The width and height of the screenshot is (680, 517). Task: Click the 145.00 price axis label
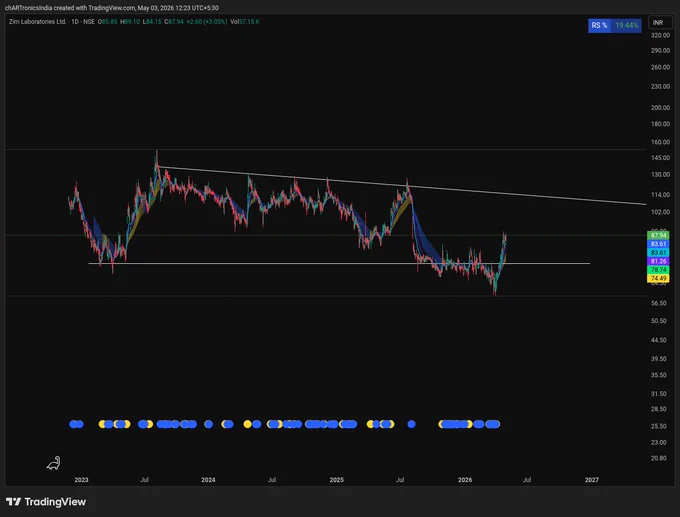[660, 158]
